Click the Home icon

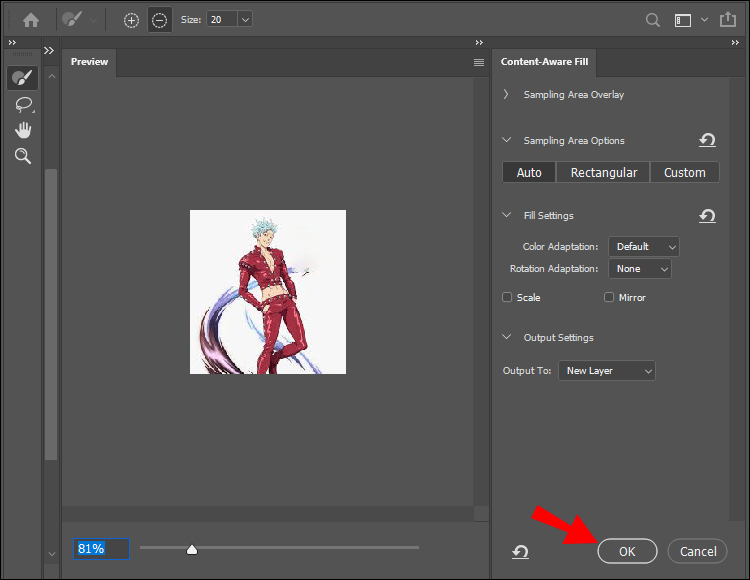click(x=31, y=19)
